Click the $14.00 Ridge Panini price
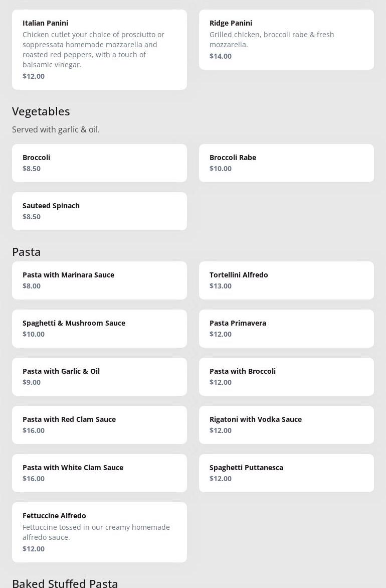The image size is (386, 588). coord(221,56)
